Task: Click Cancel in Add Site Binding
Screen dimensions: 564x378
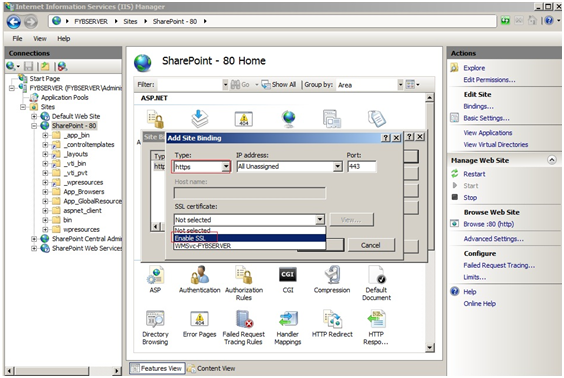Action: pos(370,245)
